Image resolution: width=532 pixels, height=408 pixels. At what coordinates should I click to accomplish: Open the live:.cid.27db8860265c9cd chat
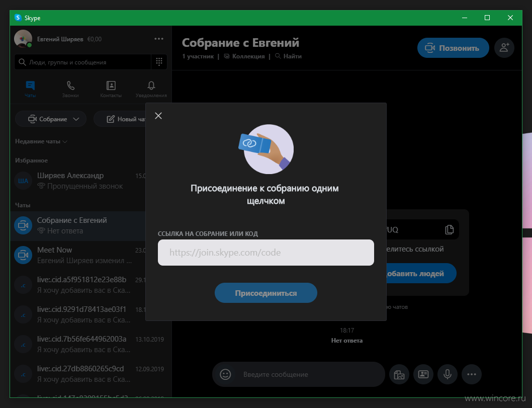(91, 374)
